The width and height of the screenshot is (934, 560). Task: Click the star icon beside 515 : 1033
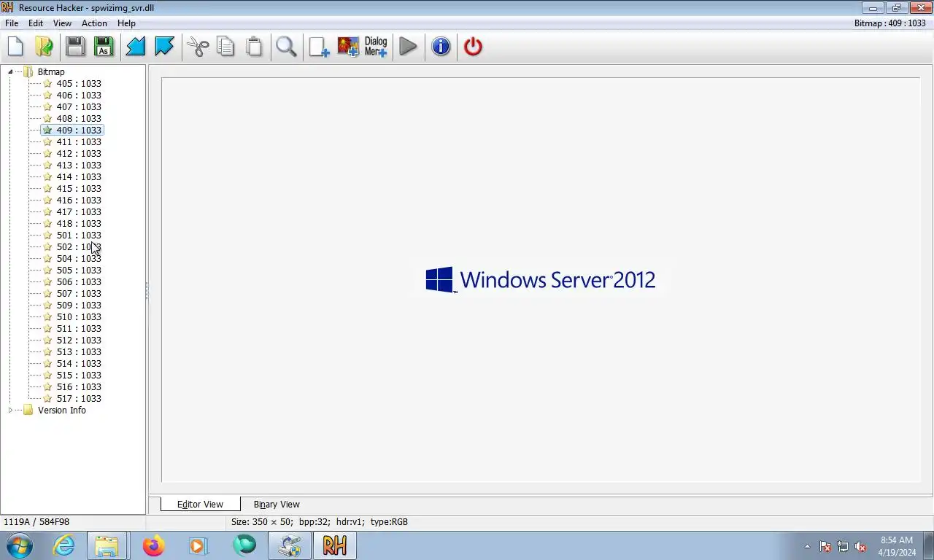[x=47, y=375]
